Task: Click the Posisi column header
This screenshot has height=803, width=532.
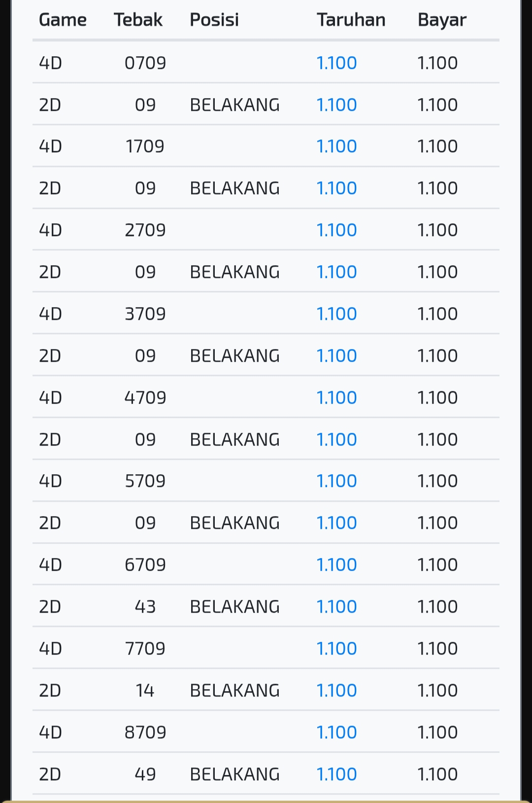Action: (214, 20)
